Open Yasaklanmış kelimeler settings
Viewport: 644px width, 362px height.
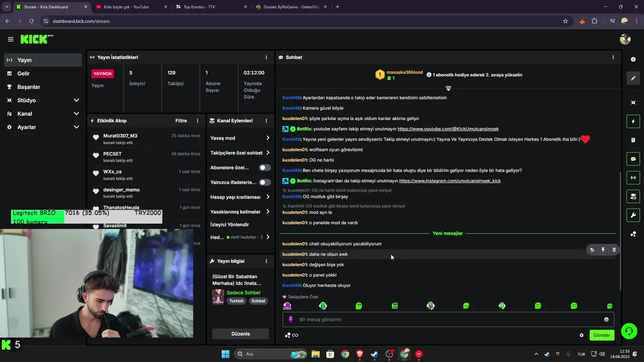(240, 212)
